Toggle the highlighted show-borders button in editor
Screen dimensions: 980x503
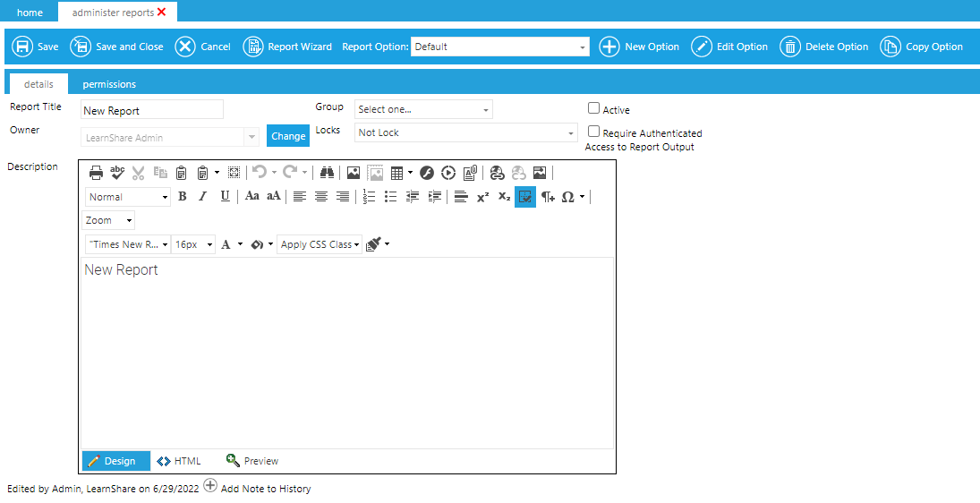(x=525, y=197)
